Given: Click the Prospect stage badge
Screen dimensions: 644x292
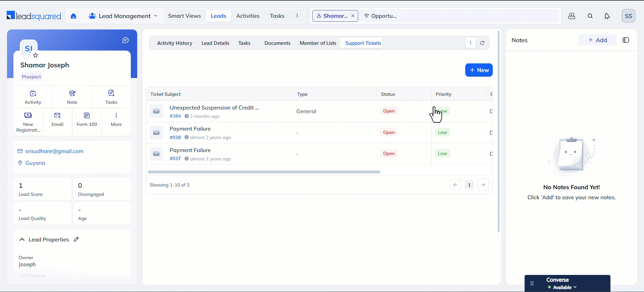Looking at the screenshot, I should pos(32,77).
